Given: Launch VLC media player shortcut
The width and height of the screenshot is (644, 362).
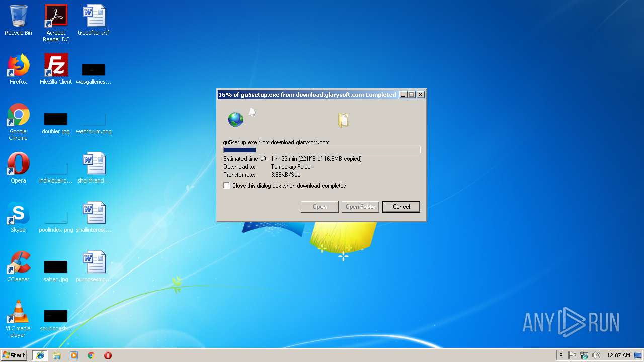Looking at the screenshot, I should point(18,319).
